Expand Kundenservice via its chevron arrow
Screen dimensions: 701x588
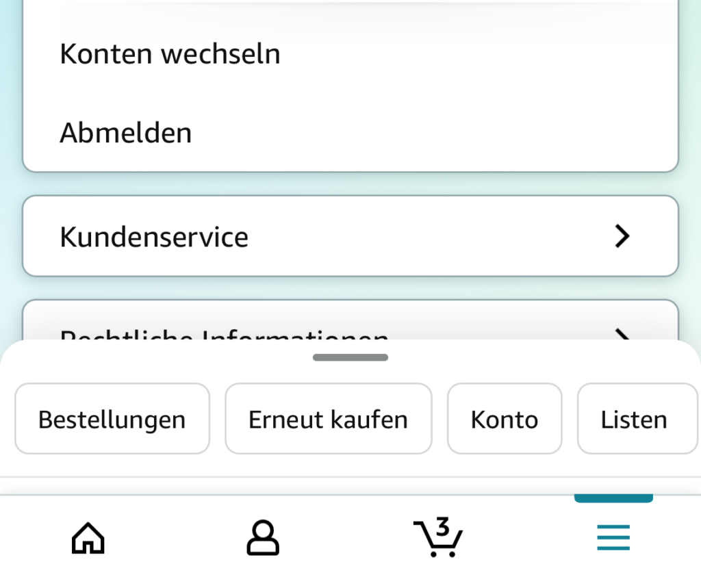pyautogui.click(x=622, y=236)
